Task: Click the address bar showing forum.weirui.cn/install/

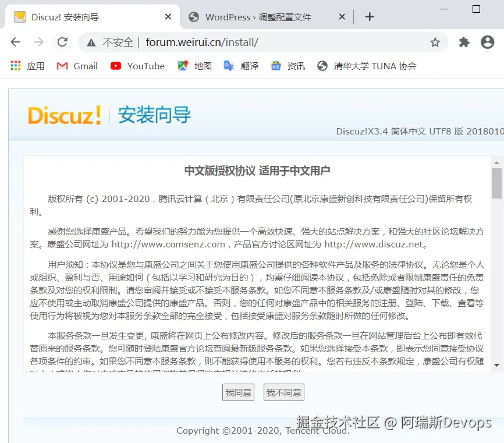Action: (263, 42)
